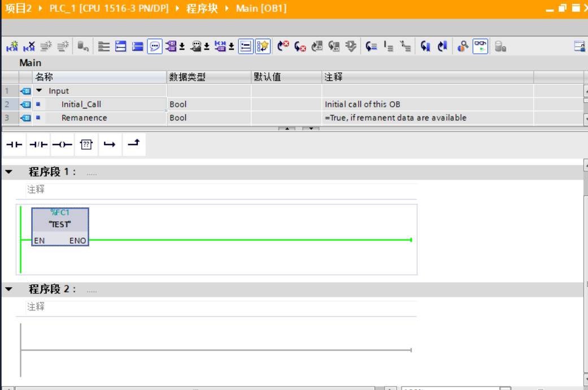The width and height of the screenshot is (588, 390).
Task: Collapse 程序段 1
Action: pos(8,172)
